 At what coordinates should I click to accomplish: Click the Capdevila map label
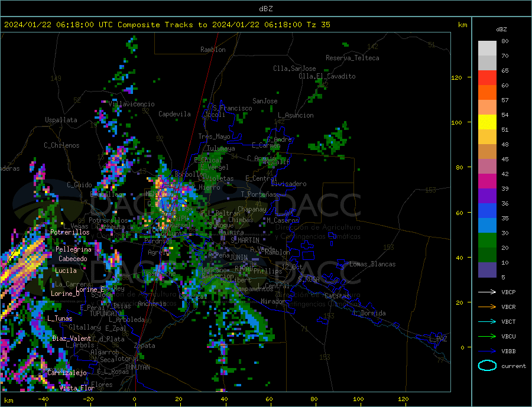point(175,114)
